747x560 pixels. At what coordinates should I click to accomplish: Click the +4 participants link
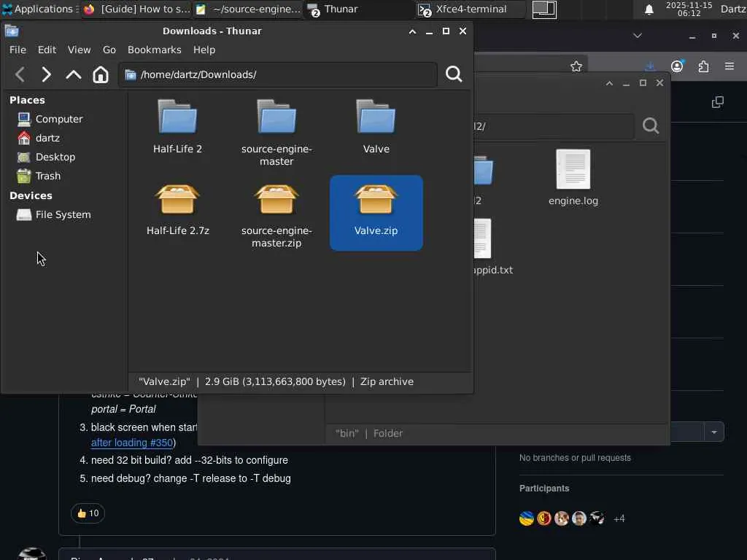[619, 518]
